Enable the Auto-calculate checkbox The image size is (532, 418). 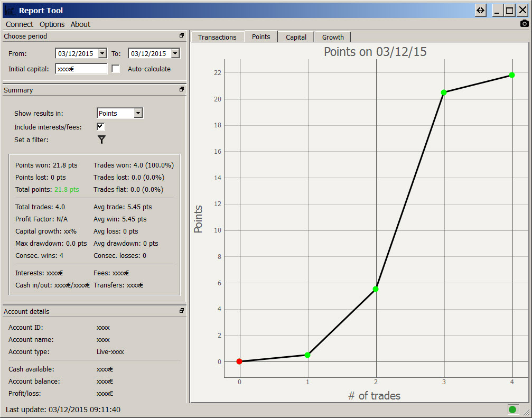116,69
